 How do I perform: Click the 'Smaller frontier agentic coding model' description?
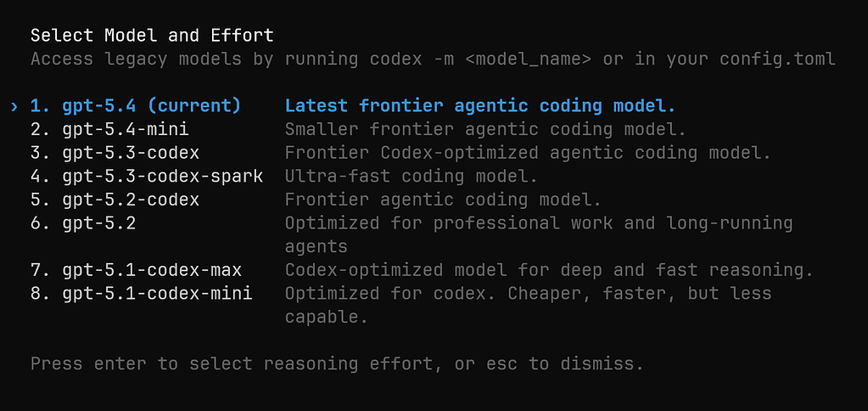485,130
